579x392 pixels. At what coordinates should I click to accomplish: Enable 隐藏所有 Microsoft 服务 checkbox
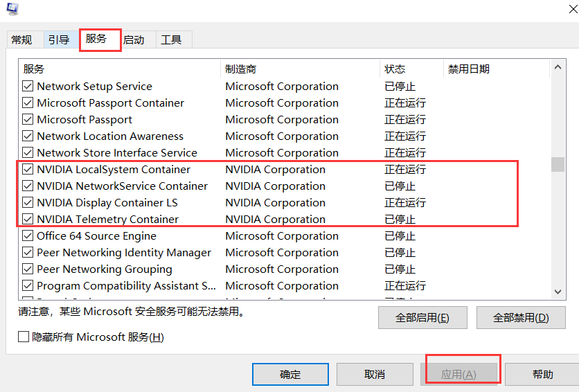[x=24, y=337]
